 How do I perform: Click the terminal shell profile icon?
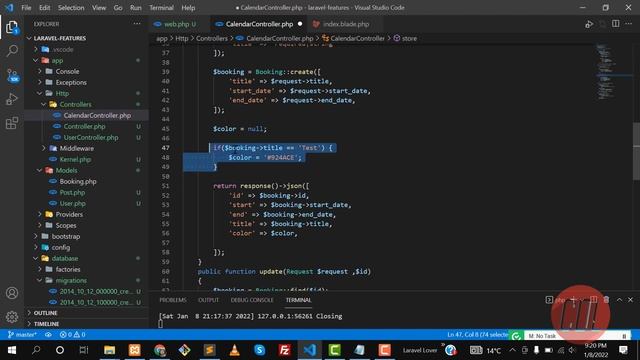[549, 300]
